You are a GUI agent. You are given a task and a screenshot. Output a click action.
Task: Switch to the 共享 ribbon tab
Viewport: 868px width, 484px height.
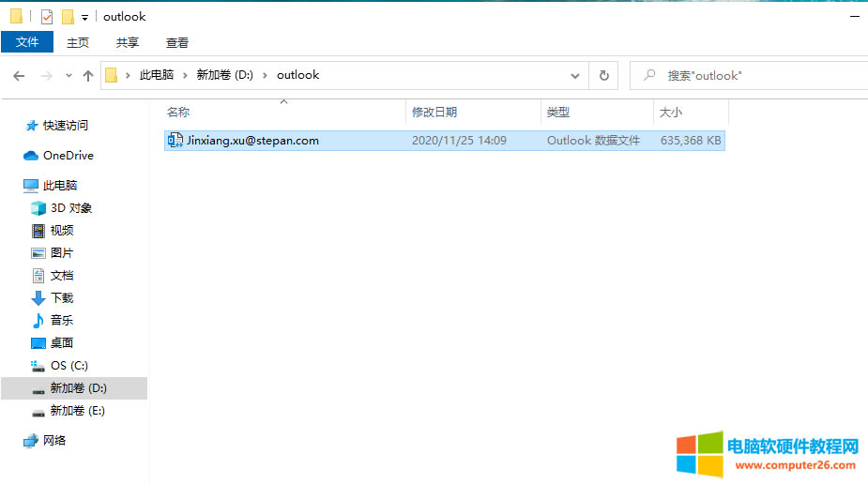pyautogui.click(x=128, y=42)
